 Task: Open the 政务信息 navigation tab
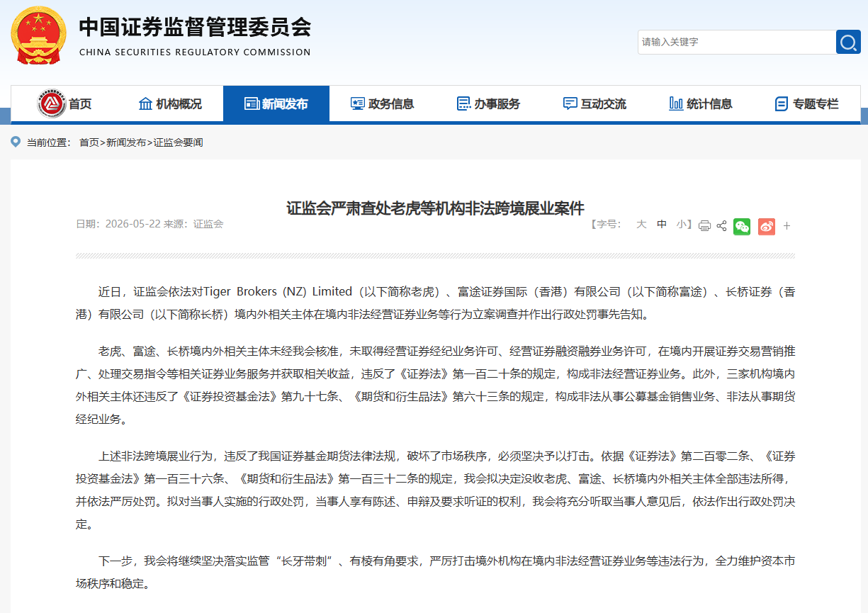pyautogui.click(x=383, y=104)
